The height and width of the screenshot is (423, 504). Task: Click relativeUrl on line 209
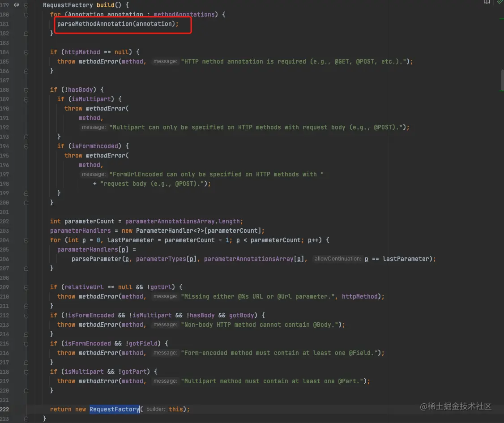(84, 287)
